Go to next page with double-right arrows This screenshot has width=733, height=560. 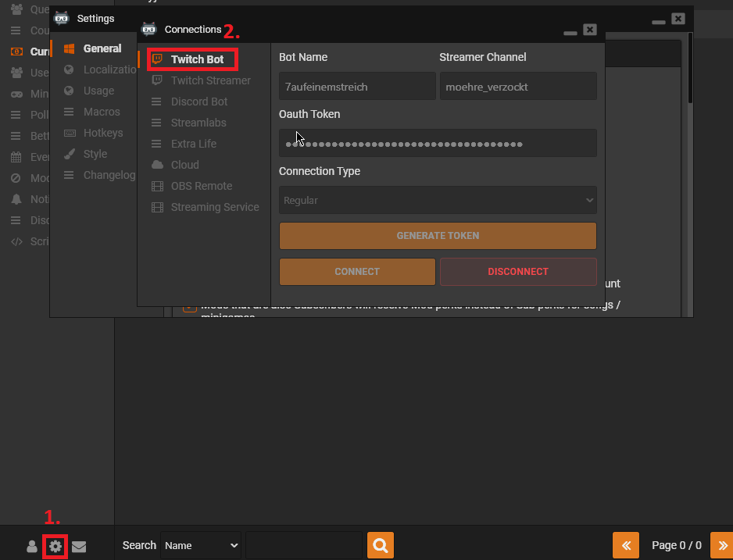pos(723,545)
